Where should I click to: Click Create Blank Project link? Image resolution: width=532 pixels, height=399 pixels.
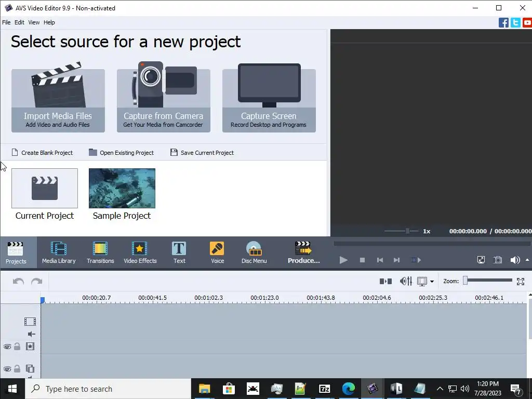pyautogui.click(x=43, y=153)
